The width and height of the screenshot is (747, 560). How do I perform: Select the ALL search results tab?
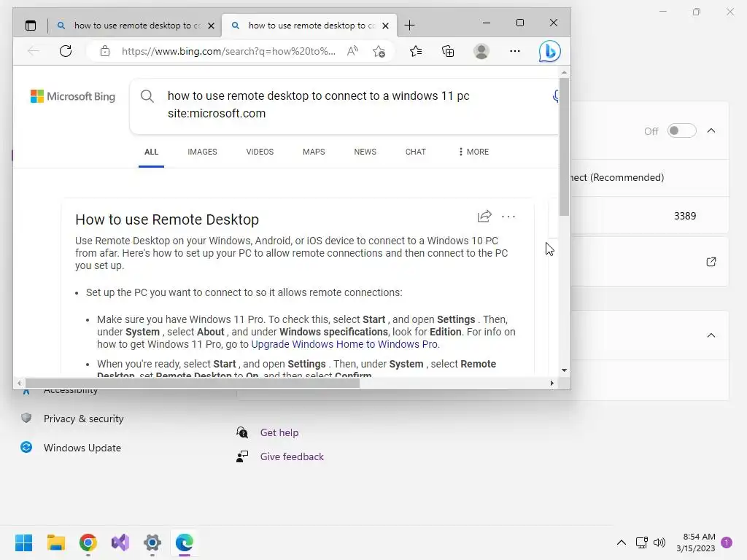(151, 152)
